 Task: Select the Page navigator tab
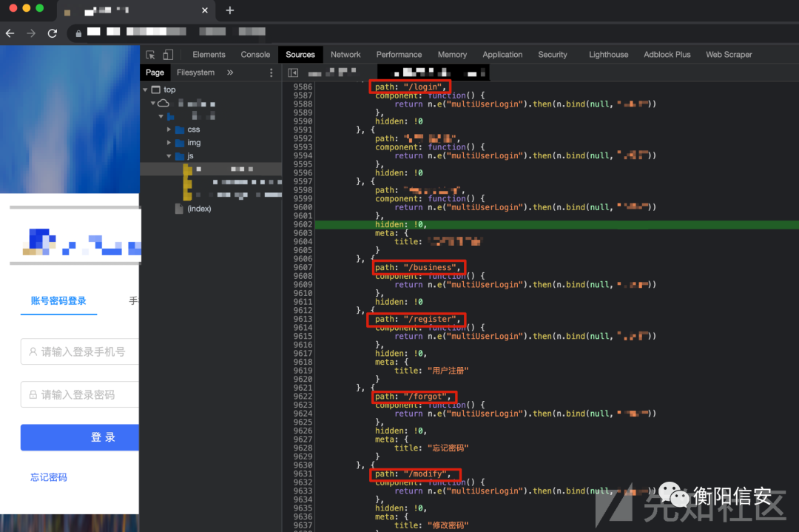155,73
